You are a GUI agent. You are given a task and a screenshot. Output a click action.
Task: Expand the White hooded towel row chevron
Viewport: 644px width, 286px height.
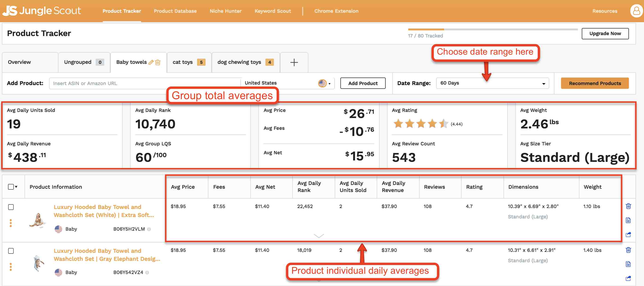(319, 236)
